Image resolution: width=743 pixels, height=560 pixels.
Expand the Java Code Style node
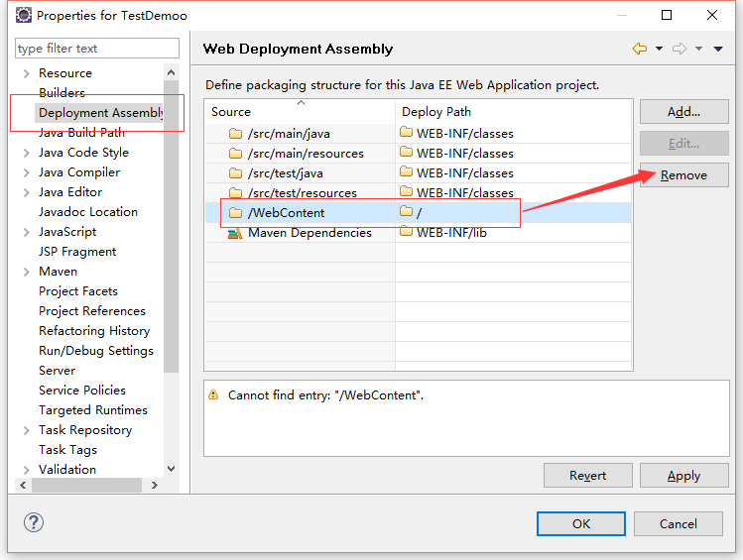(27, 153)
